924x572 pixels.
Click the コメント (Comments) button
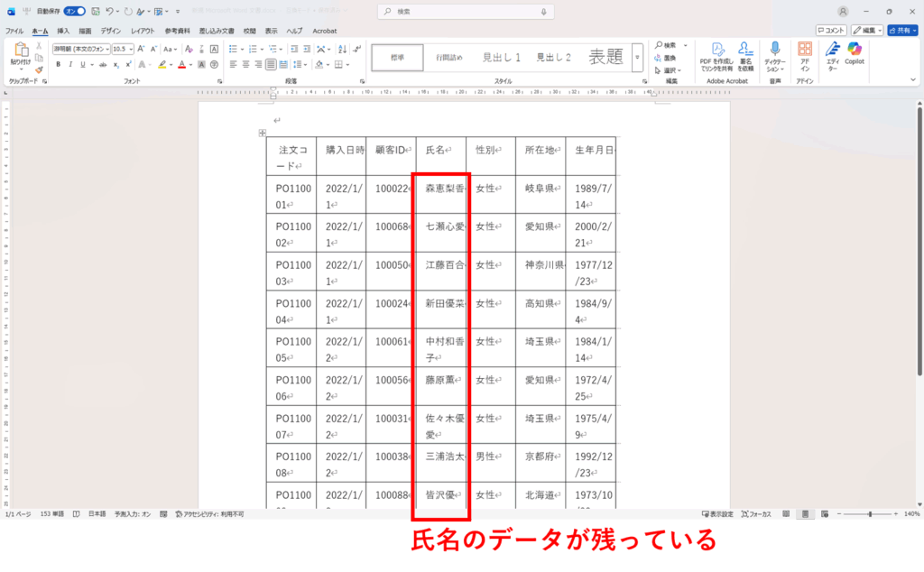831,31
